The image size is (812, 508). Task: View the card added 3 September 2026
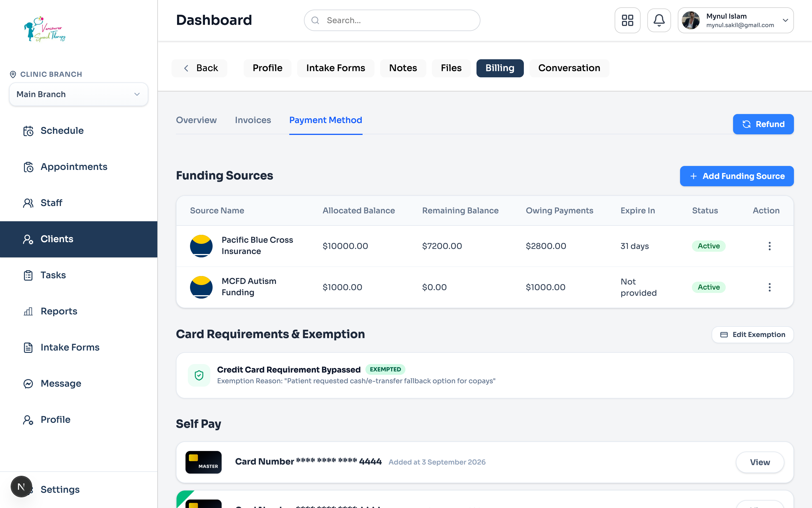click(760, 462)
